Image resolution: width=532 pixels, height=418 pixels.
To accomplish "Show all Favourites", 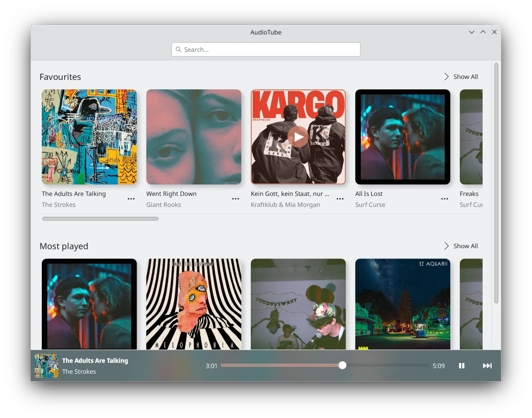I will [x=461, y=77].
